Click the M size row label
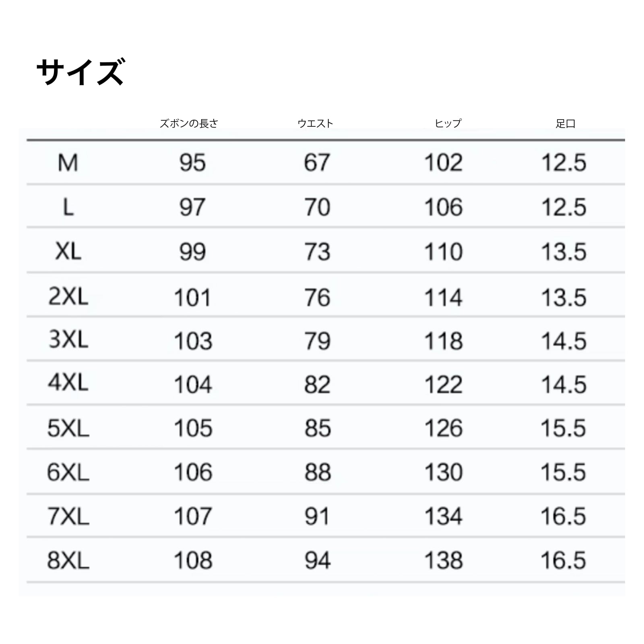644x644 pixels. click(68, 163)
